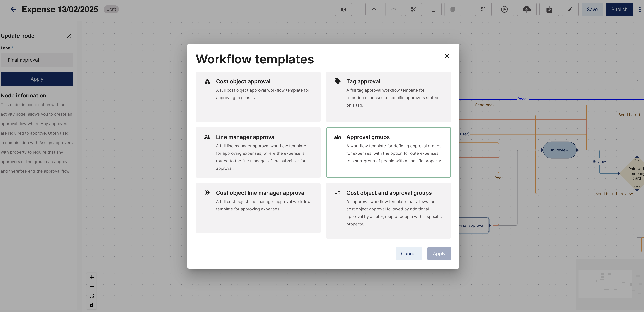This screenshot has width=644, height=312.
Task: Undo the last action
Action: pos(374,10)
